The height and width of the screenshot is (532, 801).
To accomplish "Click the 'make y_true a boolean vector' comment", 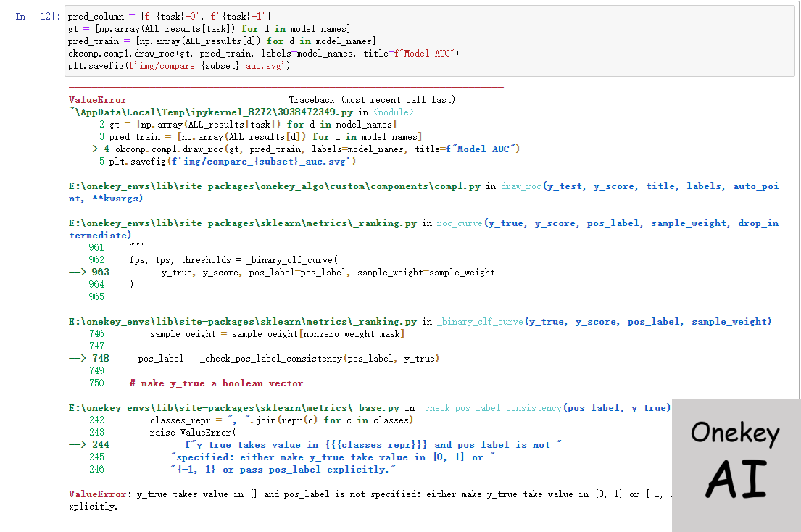I will [216, 383].
